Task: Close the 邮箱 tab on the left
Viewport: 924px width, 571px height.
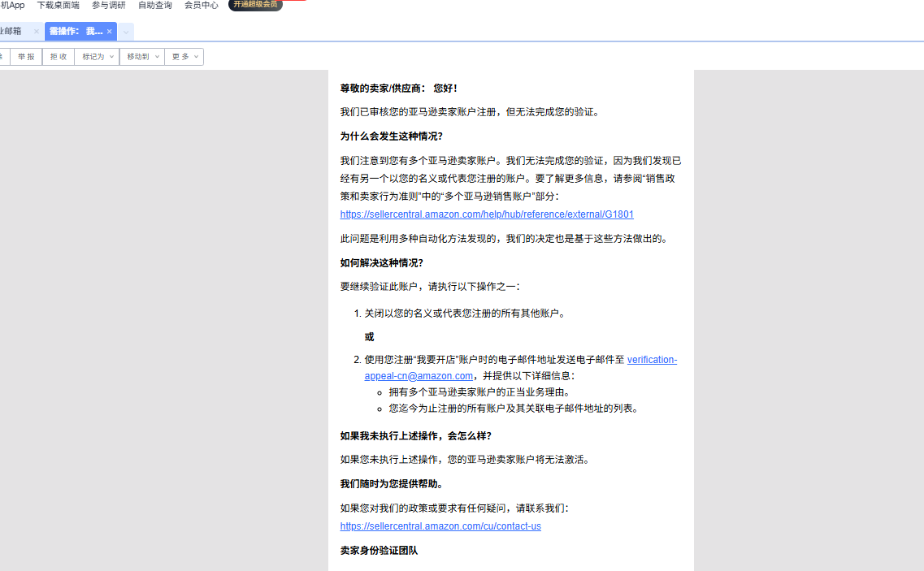Action: [37, 32]
